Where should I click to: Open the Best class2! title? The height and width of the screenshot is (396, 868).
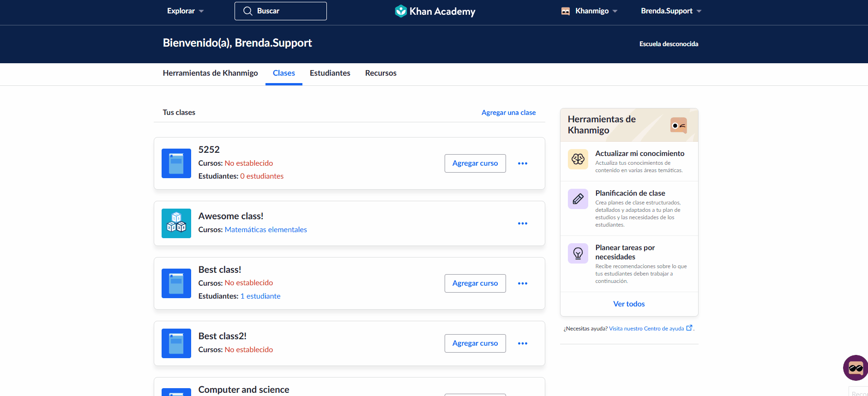click(x=223, y=336)
